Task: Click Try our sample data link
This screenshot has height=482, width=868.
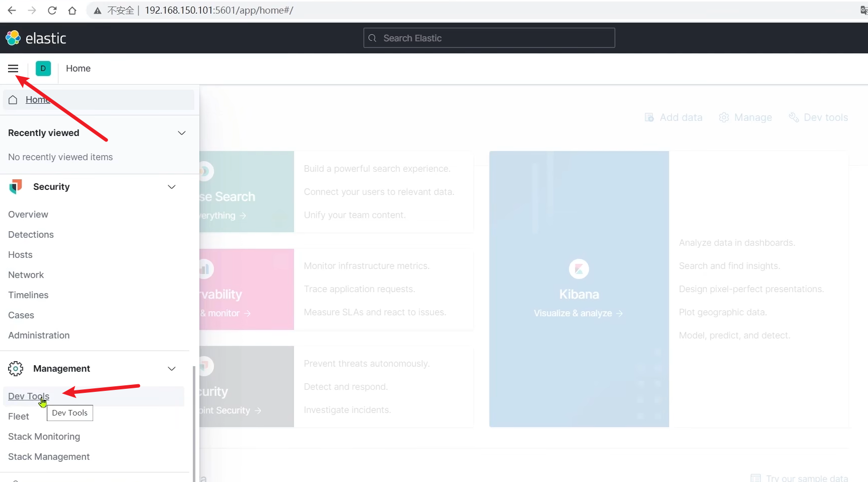Action: tap(800, 478)
